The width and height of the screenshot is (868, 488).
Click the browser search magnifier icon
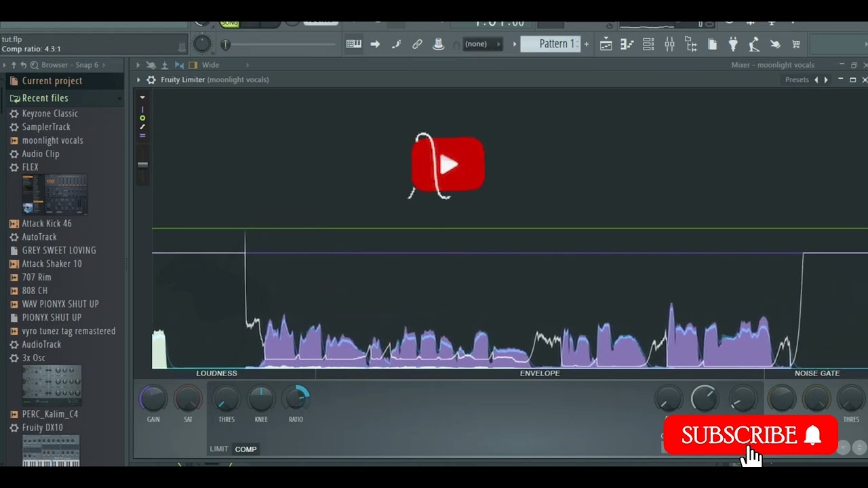point(33,65)
